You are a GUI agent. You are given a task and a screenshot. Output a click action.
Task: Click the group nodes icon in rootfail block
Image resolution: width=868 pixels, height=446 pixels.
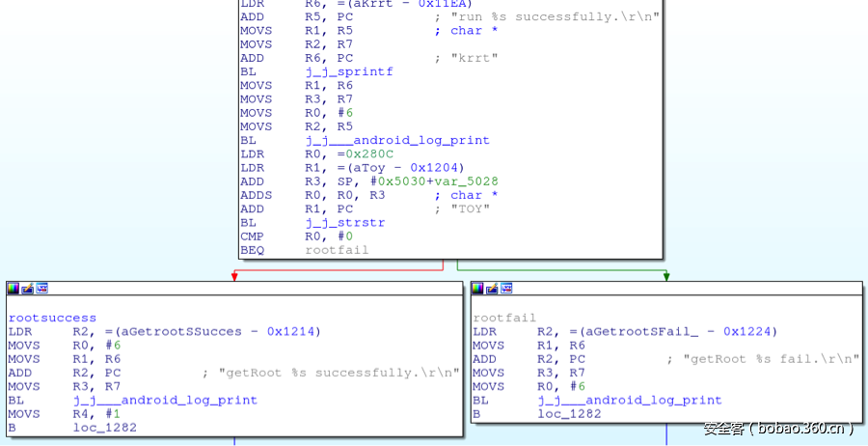pyautogui.click(x=506, y=288)
